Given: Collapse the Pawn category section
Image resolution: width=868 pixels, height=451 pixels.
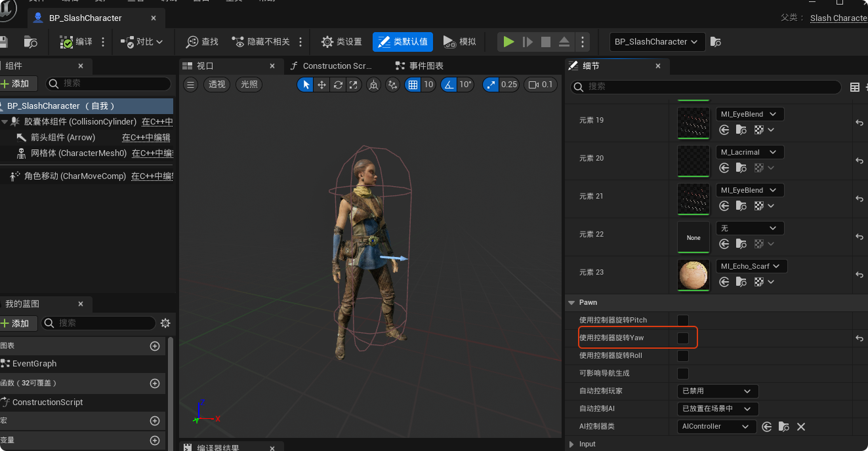Looking at the screenshot, I should [570, 302].
